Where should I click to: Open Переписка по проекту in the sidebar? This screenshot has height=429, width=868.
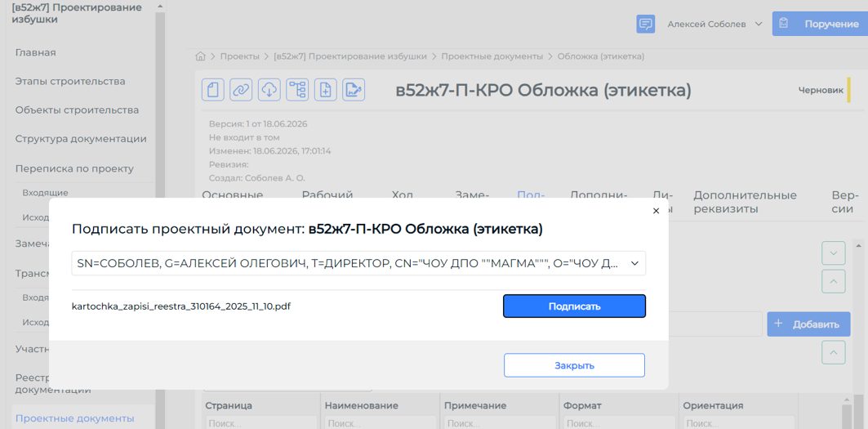point(75,168)
